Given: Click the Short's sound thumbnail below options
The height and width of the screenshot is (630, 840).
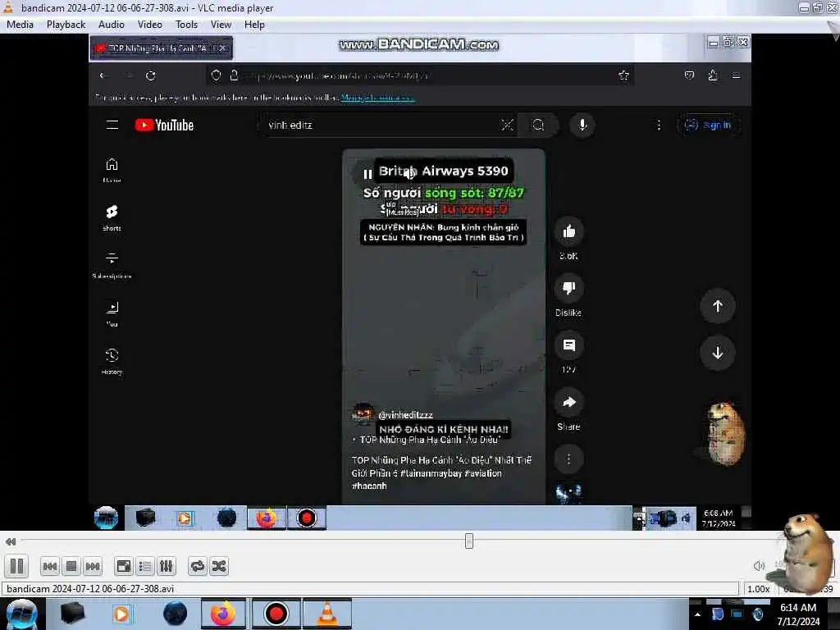Looking at the screenshot, I should (569, 493).
